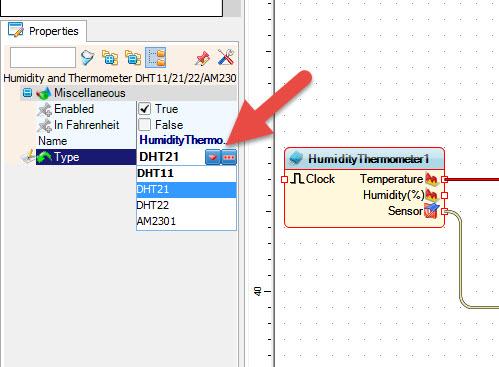Screen dimensions: 499x367
Task: Click the filter funnel icon in Properties toolbar
Action: click(88, 58)
